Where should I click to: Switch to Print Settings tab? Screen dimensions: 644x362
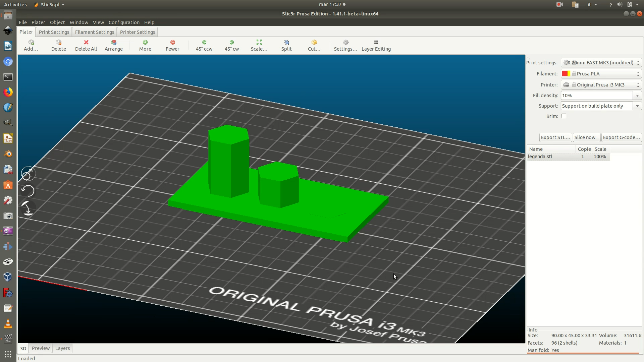tap(54, 32)
